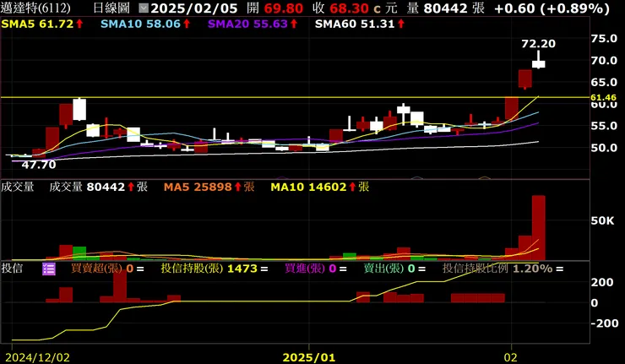Click the 72.20 high price label
625x364 pixels.
tap(539, 44)
